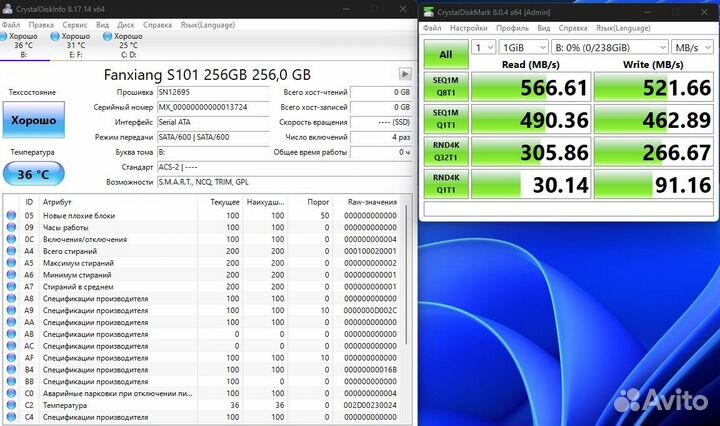Open Справка menu in CrystalDiskMark
Viewport: 720px width, 426px height.
point(573,28)
